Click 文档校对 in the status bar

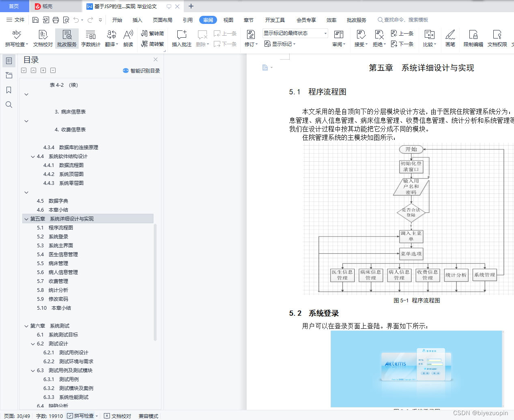(118, 416)
